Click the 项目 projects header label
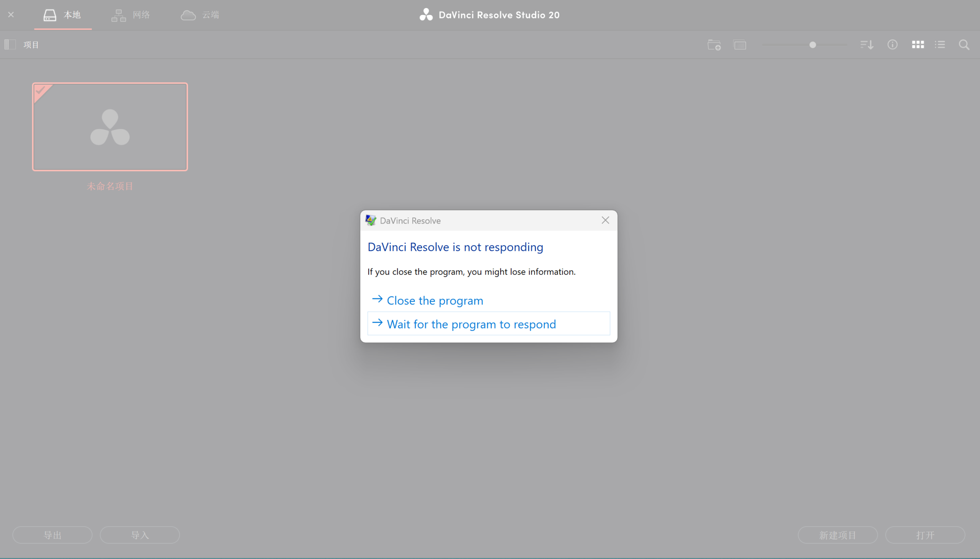 (x=31, y=45)
